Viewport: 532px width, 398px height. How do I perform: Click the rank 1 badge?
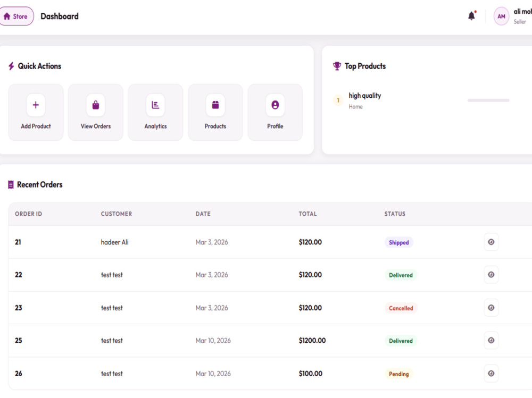(338, 100)
